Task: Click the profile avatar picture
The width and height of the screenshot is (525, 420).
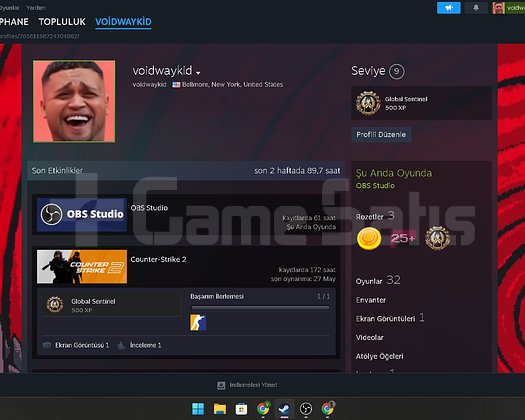Action: (x=74, y=101)
